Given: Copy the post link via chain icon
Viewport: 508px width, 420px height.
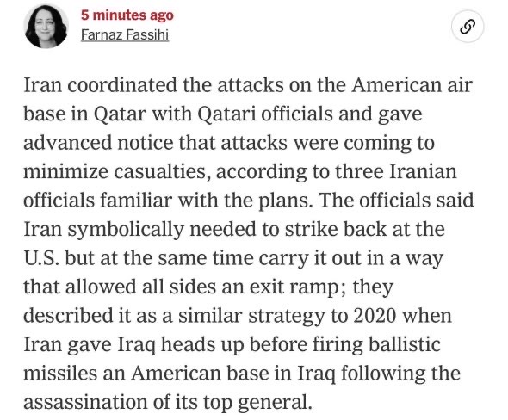Looking at the screenshot, I should [468, 27].
